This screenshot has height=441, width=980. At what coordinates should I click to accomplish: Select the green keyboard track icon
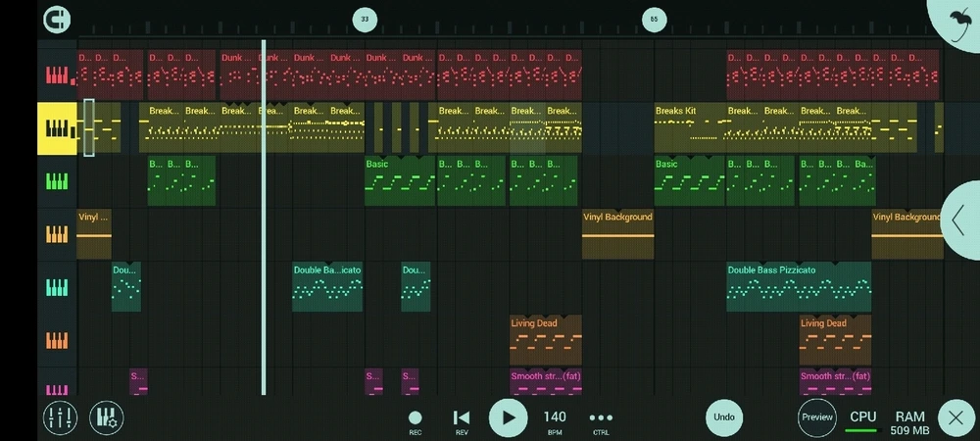pos(57,181)
